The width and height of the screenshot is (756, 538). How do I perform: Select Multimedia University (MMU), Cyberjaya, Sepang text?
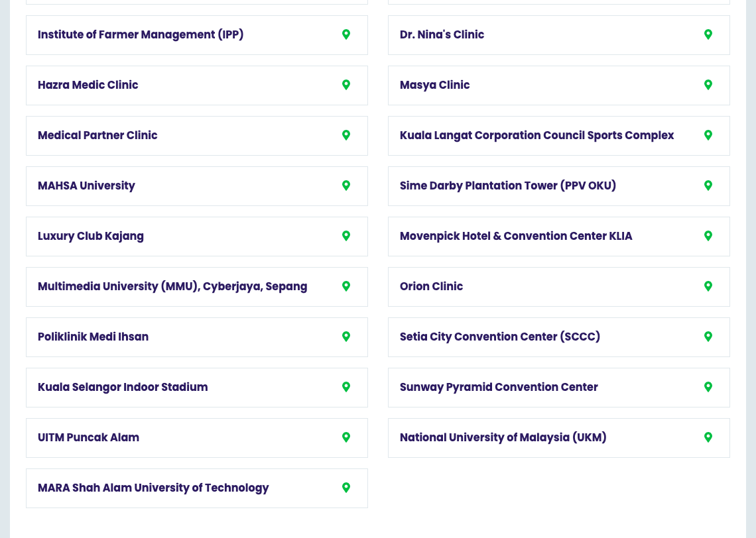[172, 287]
